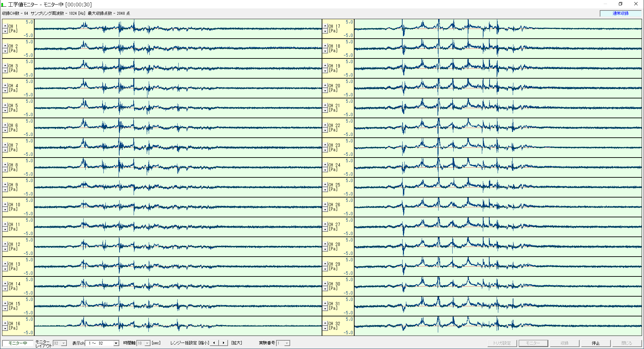Image resolution: width=644 pixels, height=349 pixels.
Task: Click the down arrow beside CH 3
Action: pyautogui.click(x=5, y=71)
